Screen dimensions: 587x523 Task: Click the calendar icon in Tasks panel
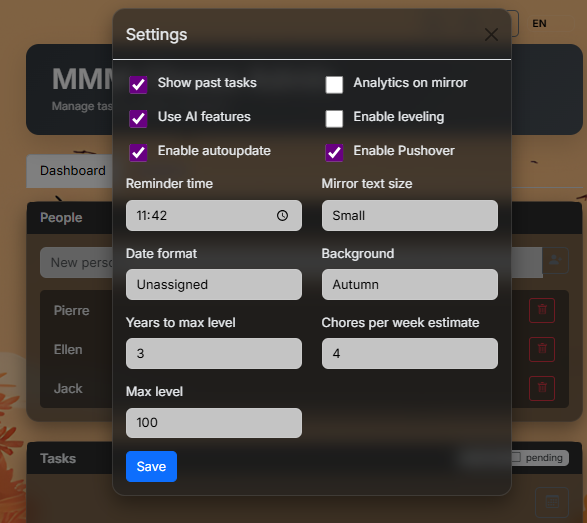[552, 501]
